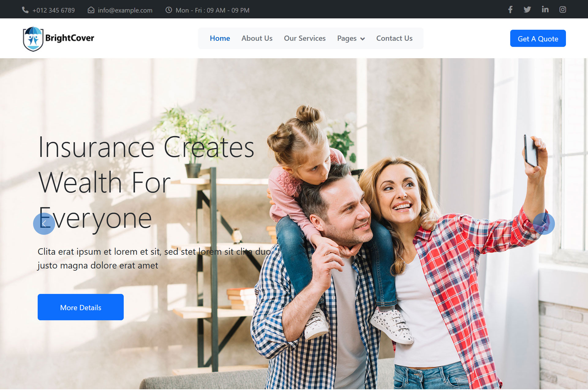Open the LinkedIn social icon

point(545,10)
